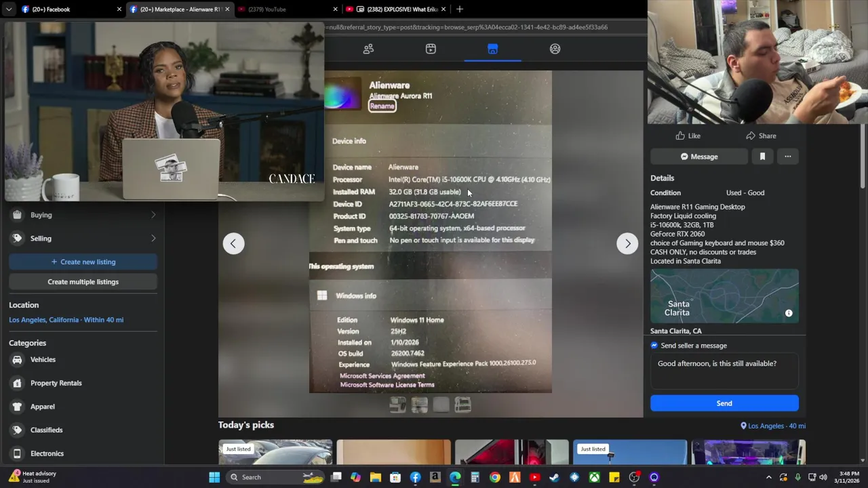Close the (20+) Facebook tab
This screenshot has width=868, height=488.
coord(119,9)
